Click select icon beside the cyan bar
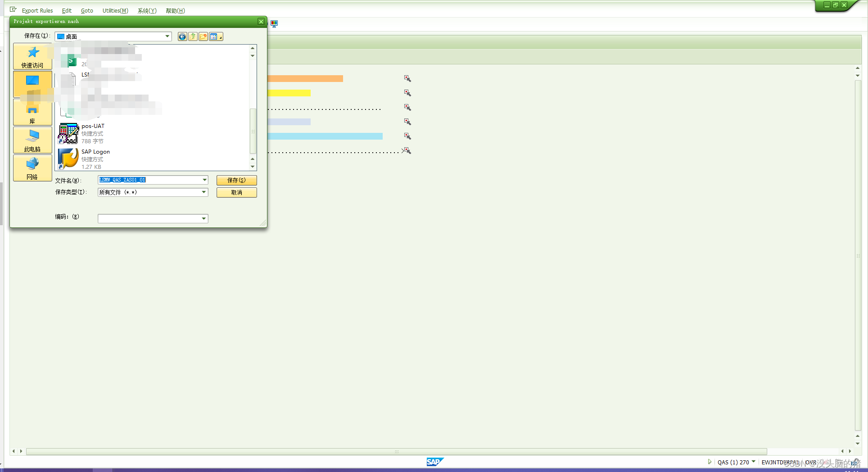 pos(407,136)
